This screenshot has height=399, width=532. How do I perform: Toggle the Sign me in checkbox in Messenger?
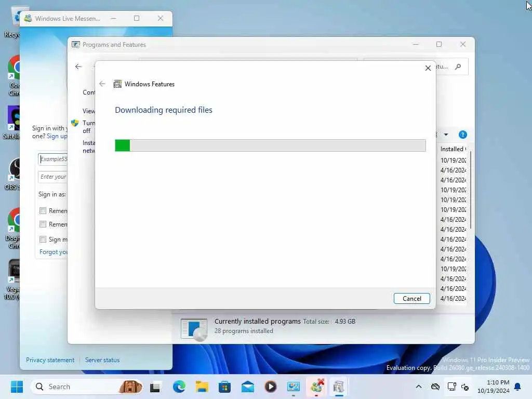coord(43,240)
